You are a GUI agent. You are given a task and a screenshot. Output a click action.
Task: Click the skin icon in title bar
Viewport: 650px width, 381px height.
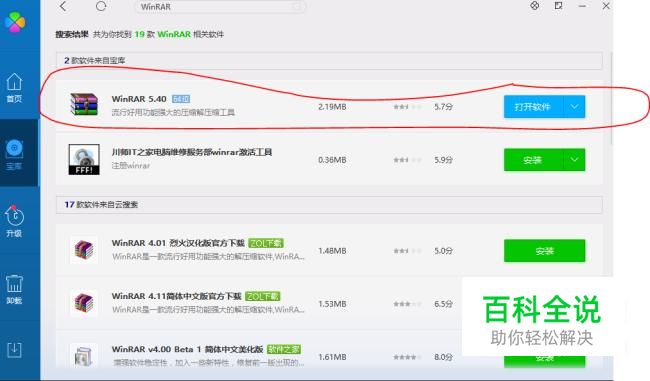[535, 6]
